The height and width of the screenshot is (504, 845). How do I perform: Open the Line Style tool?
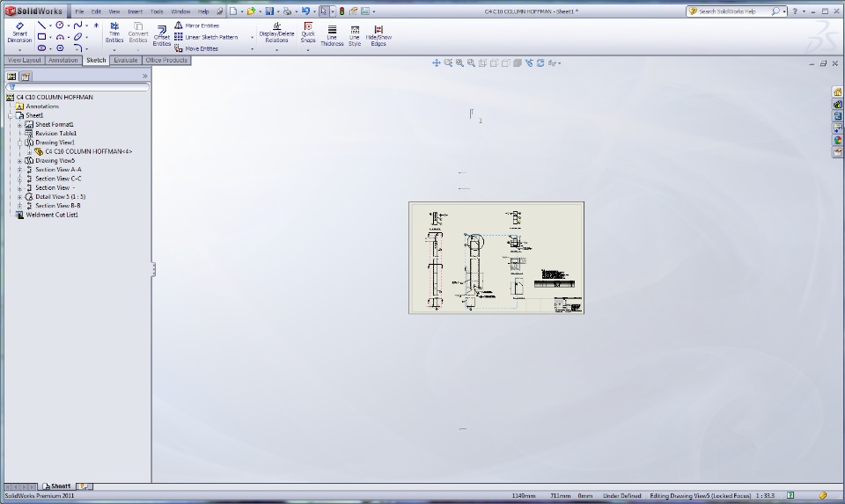355,36
